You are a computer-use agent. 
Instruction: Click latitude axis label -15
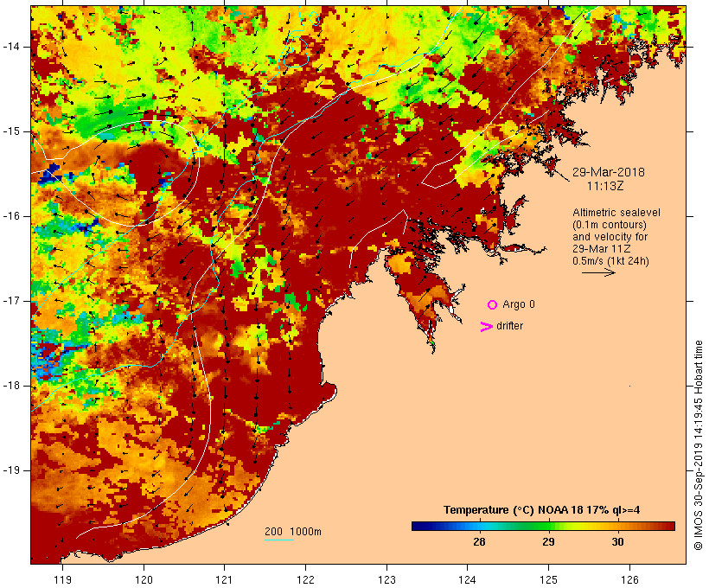pyautogui.click(x=11, y=131)
